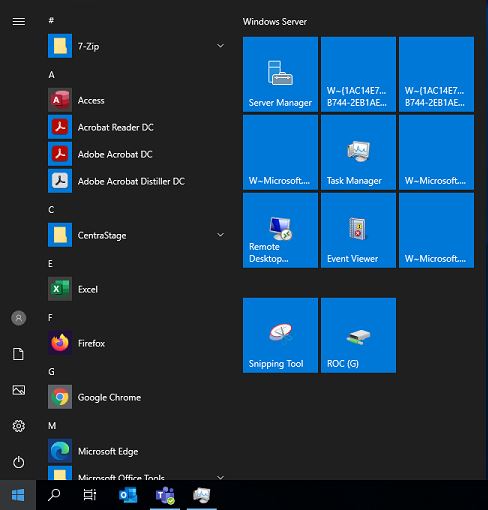Click the 'E' letter group header
Image resolution: width=488 pixels, height=510 pixels.
tap(50, 264)
